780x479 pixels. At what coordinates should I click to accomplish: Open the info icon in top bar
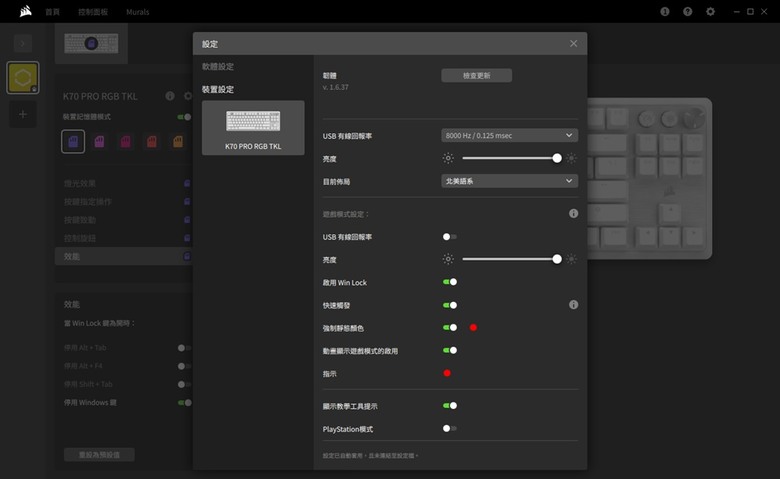[665, 11]
